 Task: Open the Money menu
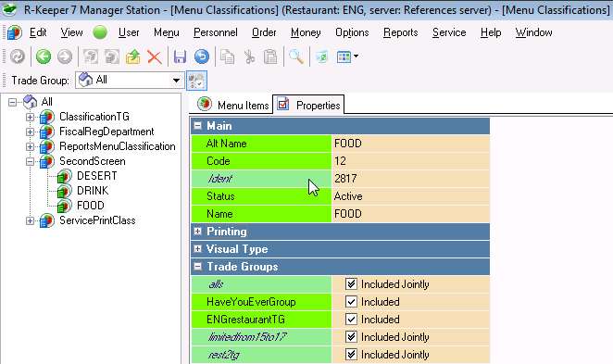306,32
